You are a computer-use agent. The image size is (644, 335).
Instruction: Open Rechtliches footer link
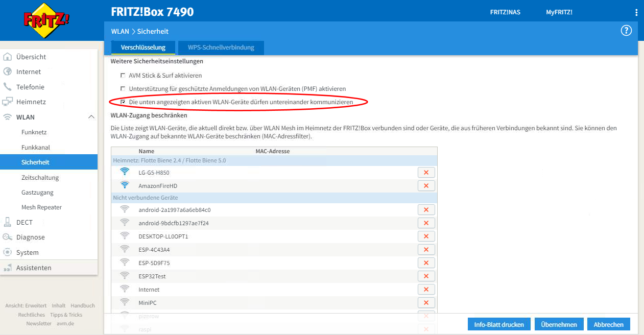tap(32, 315)
